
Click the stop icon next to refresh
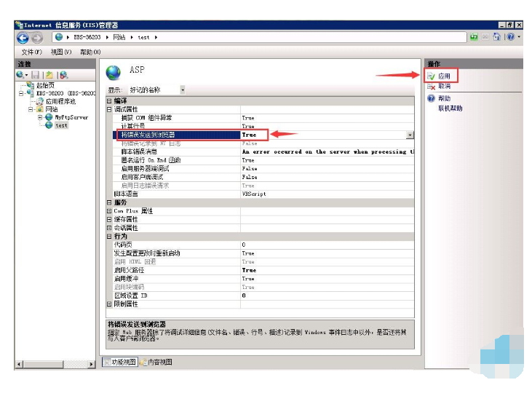tap(485, 37)
